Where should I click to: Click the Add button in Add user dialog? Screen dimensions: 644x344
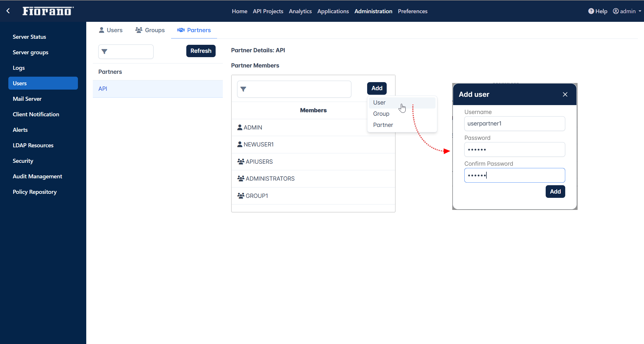pyautogui.click(x=555, y=192)
